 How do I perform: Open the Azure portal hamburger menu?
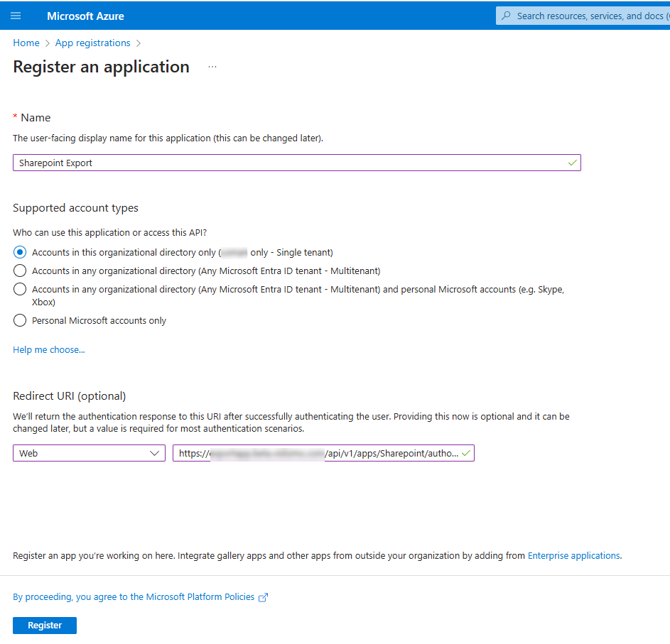point(16,16)
